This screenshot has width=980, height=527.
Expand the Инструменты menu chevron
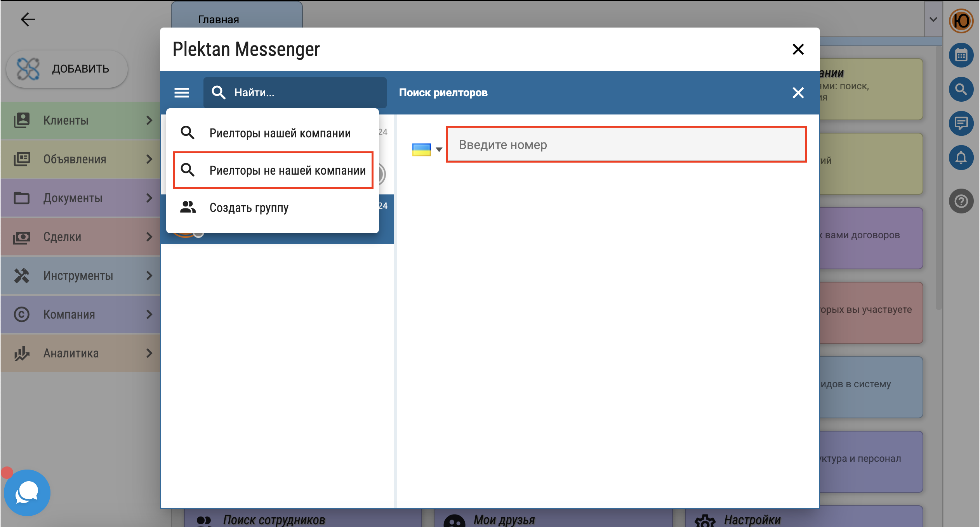pos(149,276)
